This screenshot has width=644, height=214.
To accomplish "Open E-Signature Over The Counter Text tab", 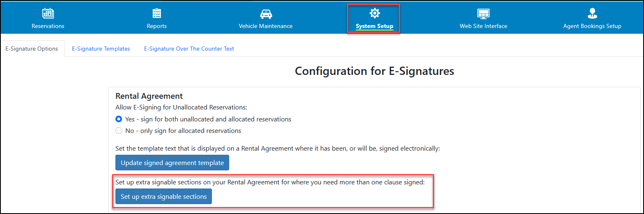I will pyautogui.click(x=189, y=49).
